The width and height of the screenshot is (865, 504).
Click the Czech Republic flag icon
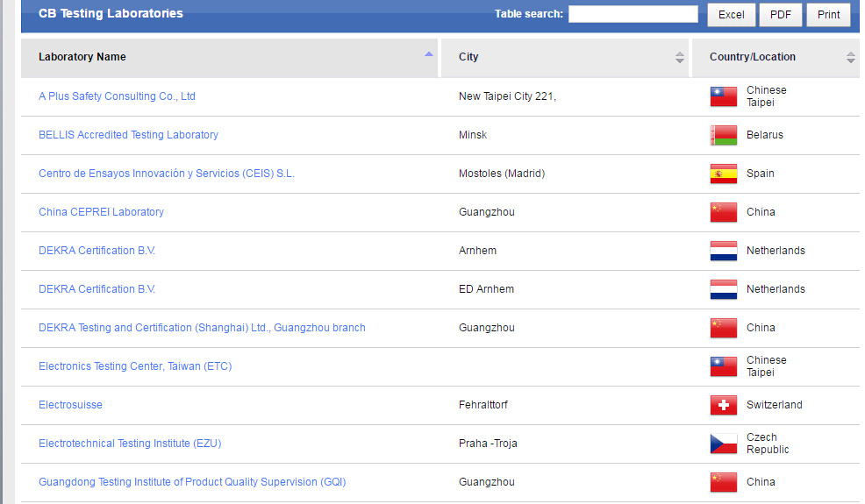click(x=723, y=444)
